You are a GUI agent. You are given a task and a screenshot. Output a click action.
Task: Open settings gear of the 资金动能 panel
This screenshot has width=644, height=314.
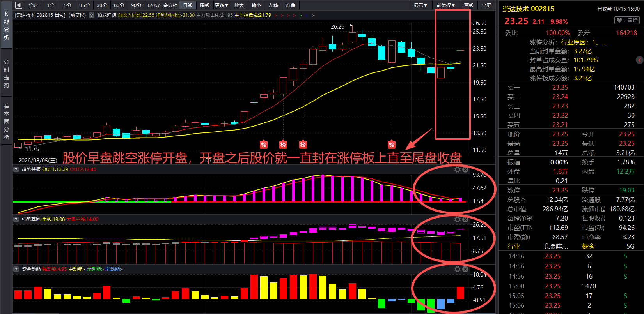(x=458, y=269)
